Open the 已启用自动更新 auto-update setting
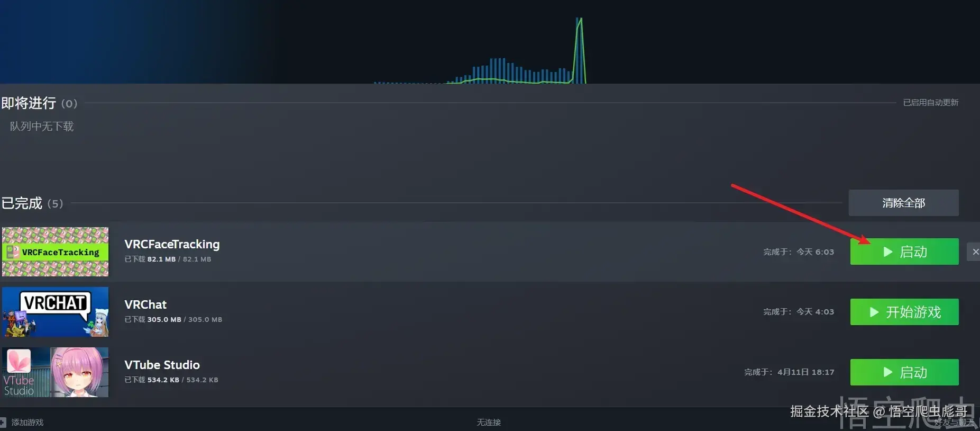 click(931, 102)
